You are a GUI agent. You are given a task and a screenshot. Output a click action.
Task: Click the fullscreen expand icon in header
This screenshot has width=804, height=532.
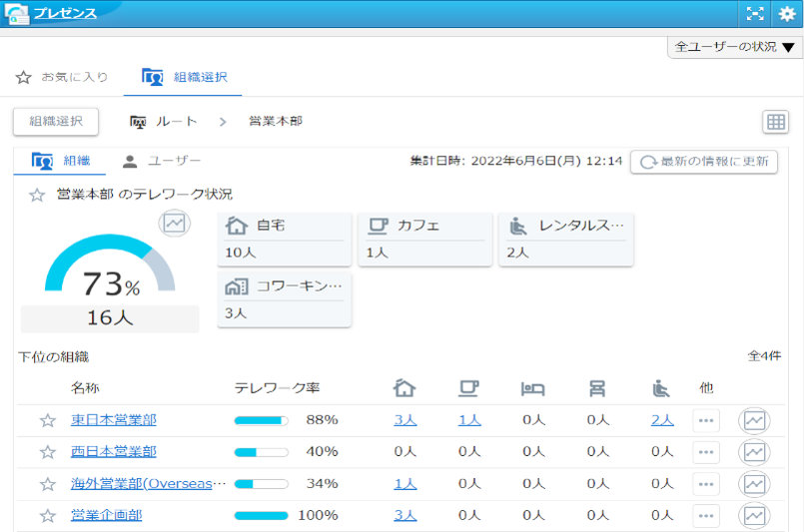pos(755,14)
